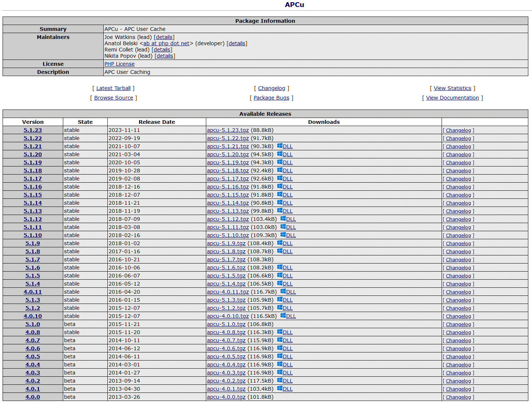Select release date 2023-11-11 text

pos(124,130)
